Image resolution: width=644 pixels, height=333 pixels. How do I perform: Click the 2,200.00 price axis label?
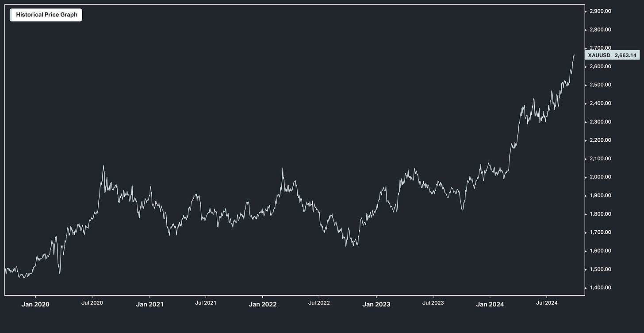(x=601, y=140)
